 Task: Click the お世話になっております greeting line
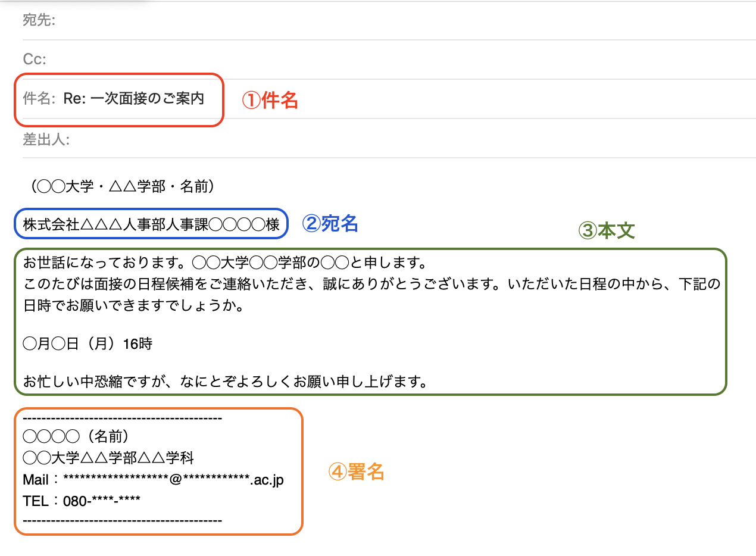225,263
